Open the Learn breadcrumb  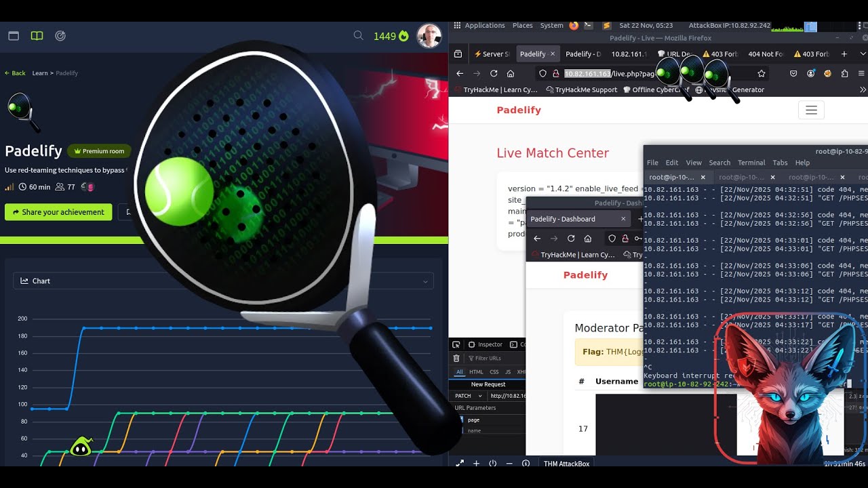coord(39,73)
